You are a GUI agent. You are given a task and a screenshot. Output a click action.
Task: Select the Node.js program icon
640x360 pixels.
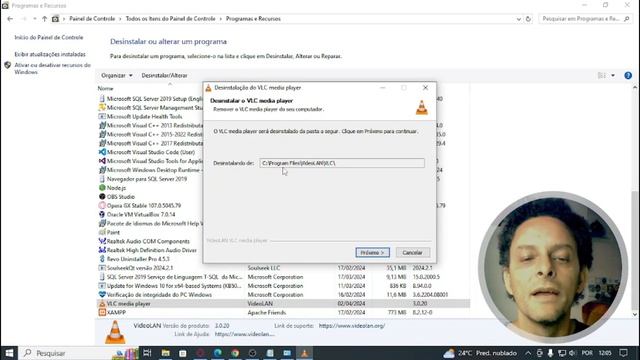pos(102,188)
